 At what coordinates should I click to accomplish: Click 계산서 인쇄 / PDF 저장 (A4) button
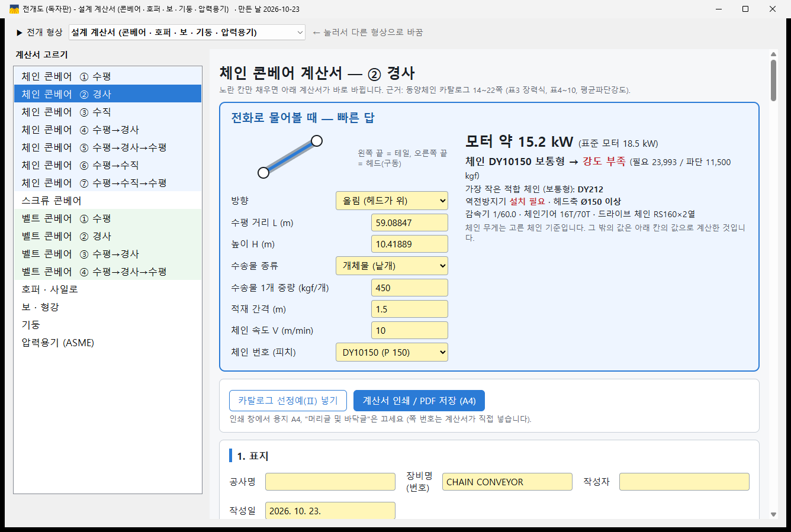point(419,401)
